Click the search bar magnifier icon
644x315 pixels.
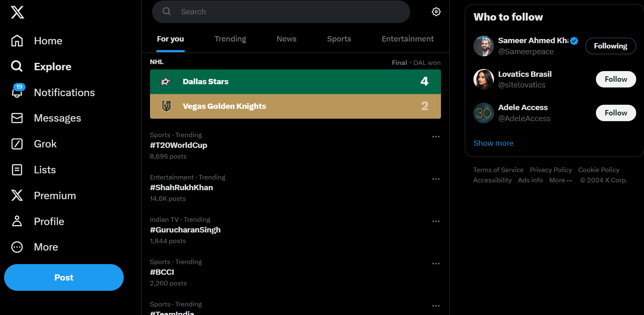(166, 11)
